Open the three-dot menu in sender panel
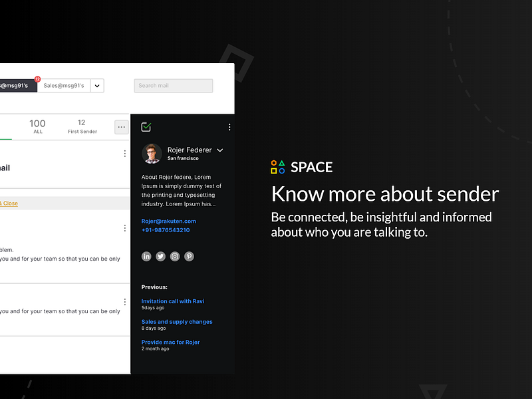532x399 pixels. click(229, 126)
